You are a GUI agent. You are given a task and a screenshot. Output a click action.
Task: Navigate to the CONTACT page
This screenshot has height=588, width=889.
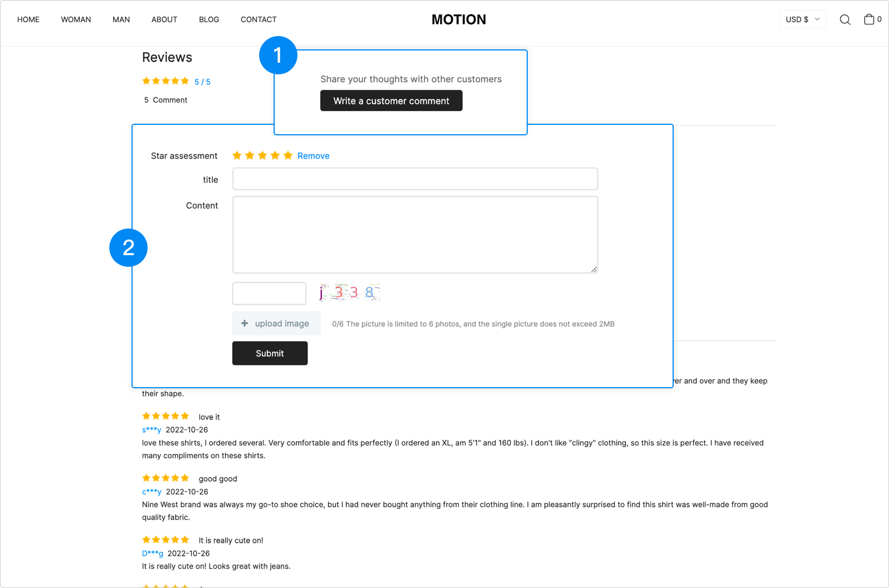pos(259,19)
